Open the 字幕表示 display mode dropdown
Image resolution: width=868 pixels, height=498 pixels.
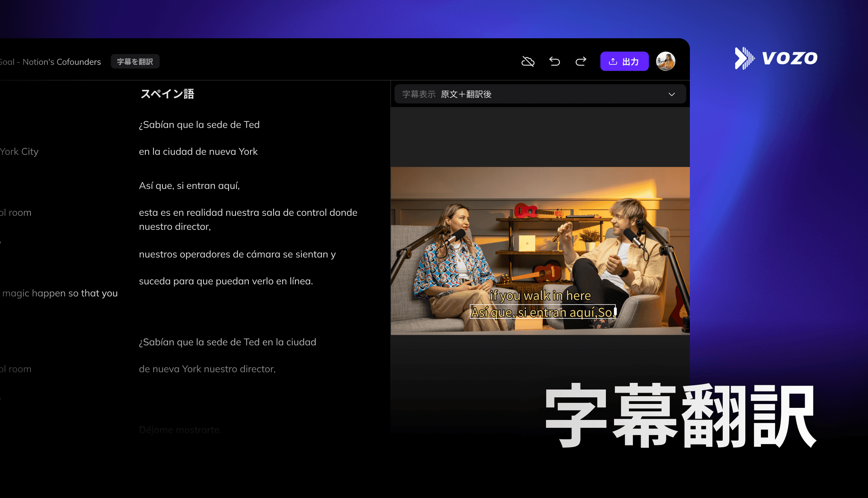point(540,94)
